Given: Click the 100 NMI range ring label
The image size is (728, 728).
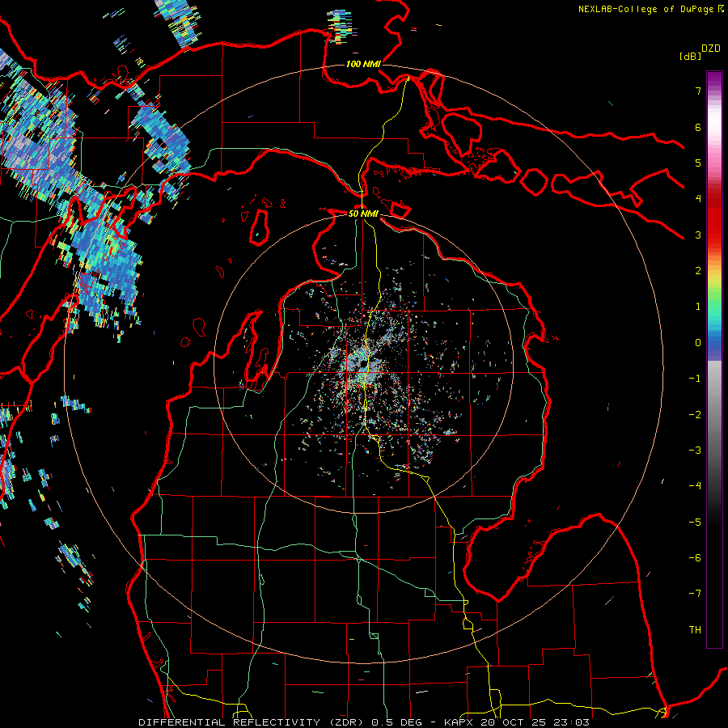Looking at the screenshot, I should pos(363,64).
